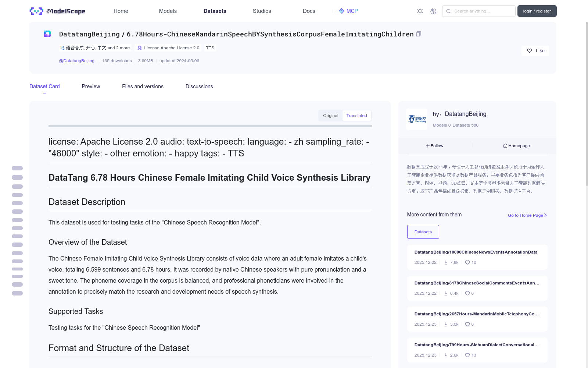Open the MCP menu item
The image size is (588, 368).
tap(348, 11)
